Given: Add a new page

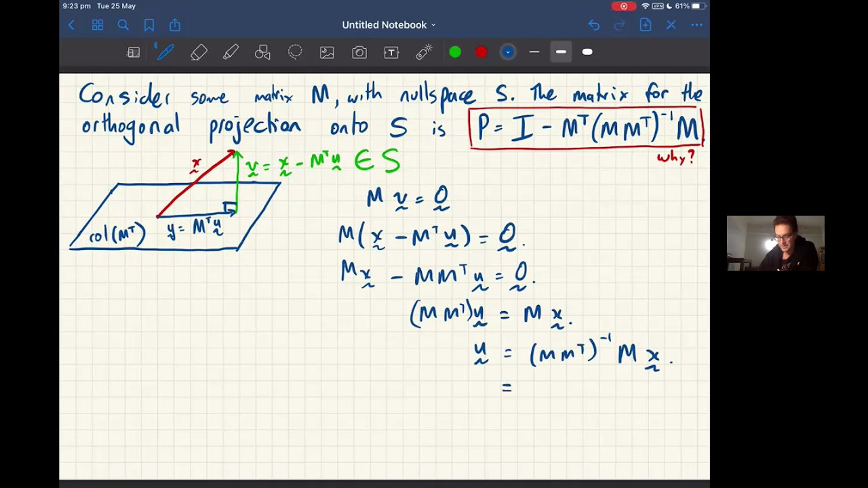Looking at the screenshot, I should pos(645,25).
